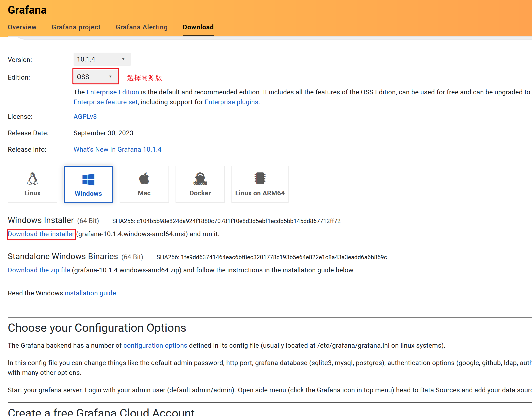Open the Version 10.1.4 dropdown
Viewport: 532px width, 416px height.
click(102, 59)
